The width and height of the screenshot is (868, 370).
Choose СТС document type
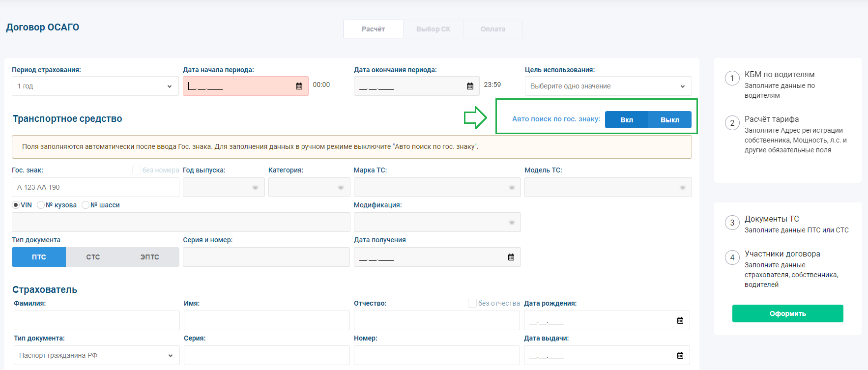[93, 257]
